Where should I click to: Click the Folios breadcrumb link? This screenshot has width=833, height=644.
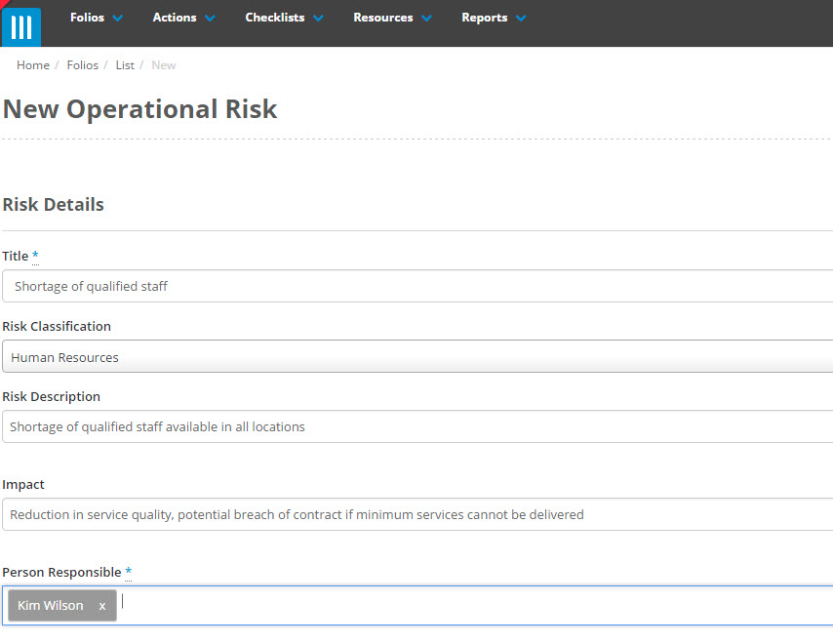click(x=82, y=64)
